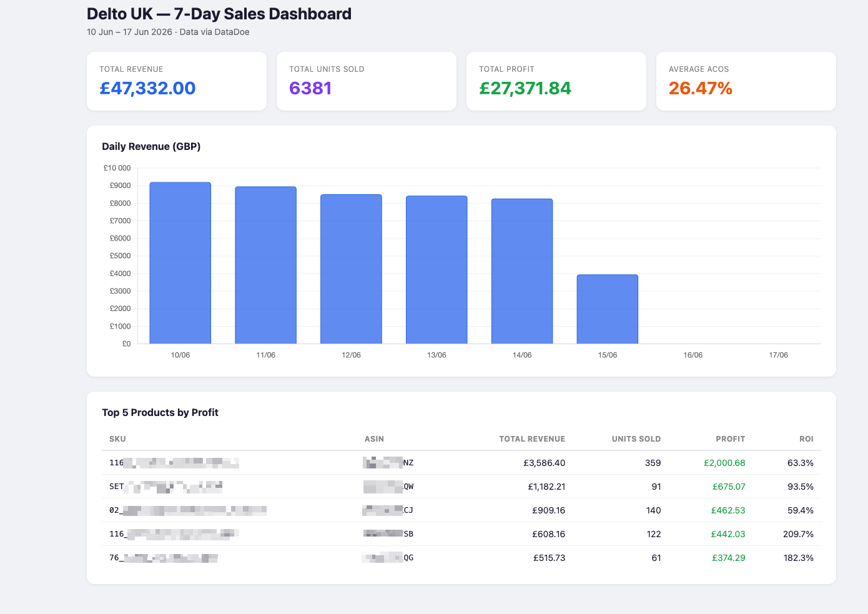868x614 pixels.
Task: Click the 17/06 x-axis label
Action: point(778,355)
